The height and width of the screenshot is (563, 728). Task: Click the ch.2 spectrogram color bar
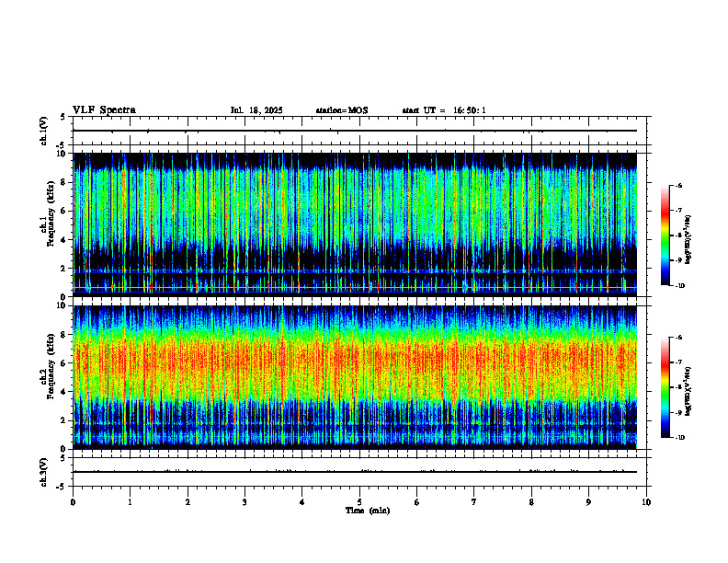click(x=665, y=387)
